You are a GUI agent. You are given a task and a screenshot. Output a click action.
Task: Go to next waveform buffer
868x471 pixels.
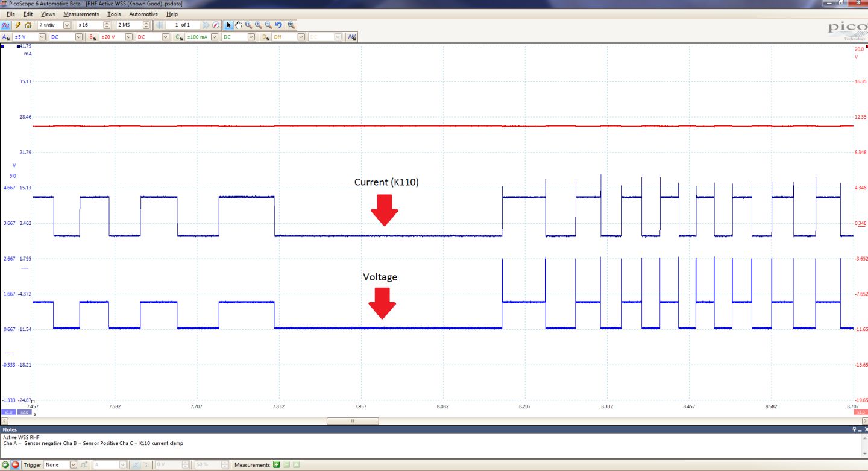[x=206, y=25]
